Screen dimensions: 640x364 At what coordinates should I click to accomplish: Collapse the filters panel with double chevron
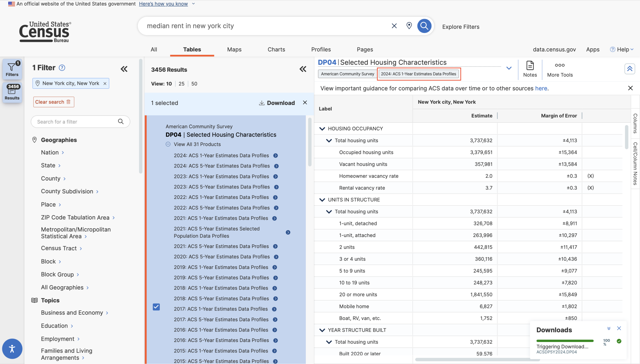click(x=124, y=69)
